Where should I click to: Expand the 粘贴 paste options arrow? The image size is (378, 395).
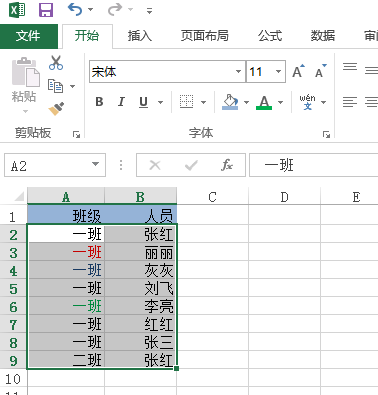pyautogui.click(x=25, y=111)
